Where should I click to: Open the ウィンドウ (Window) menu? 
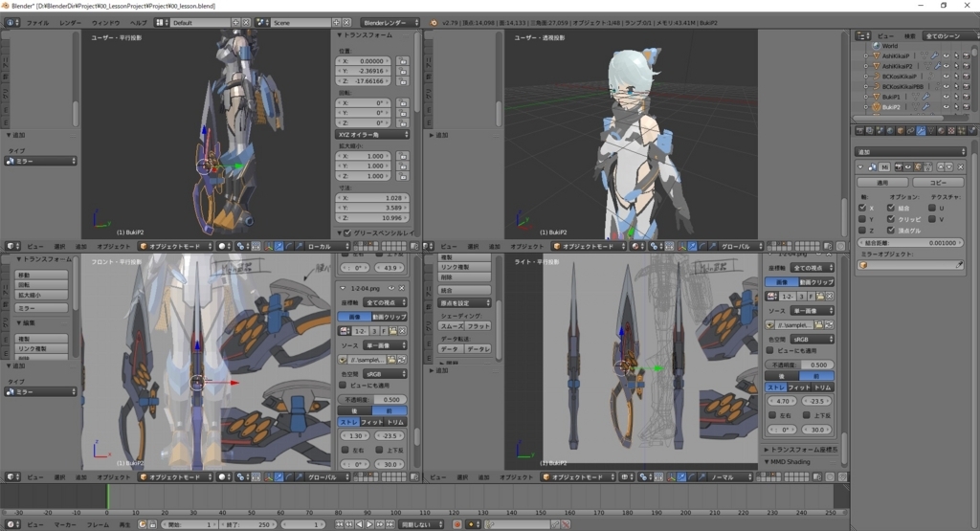coord(105,23)
